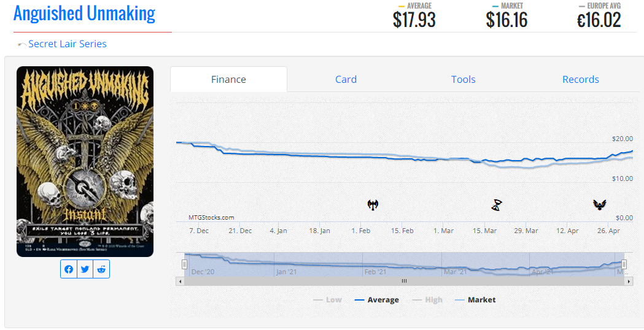
Task: Click the Anguished Unmaking title link
Action: click(85, 13)
